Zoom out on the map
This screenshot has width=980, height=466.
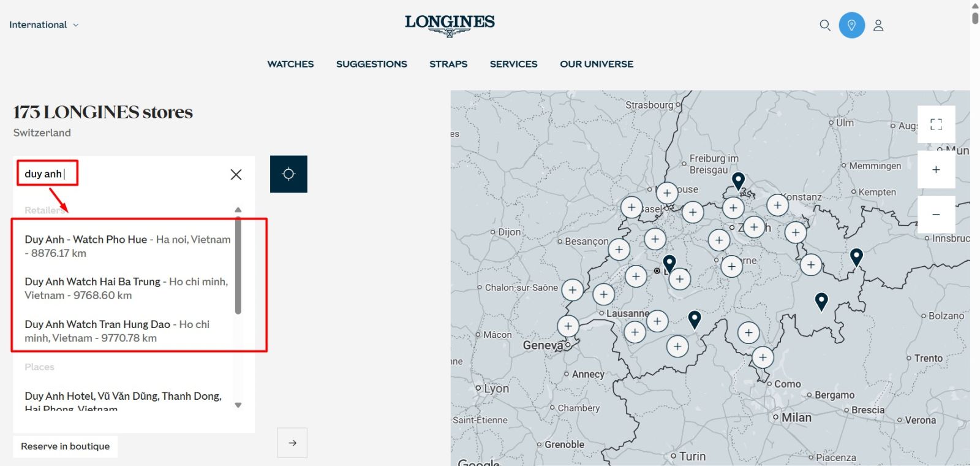936,215
